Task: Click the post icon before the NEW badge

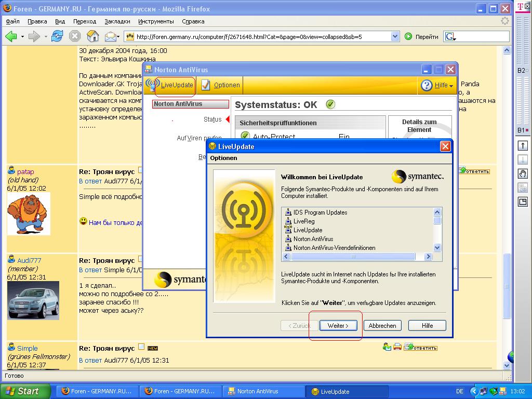Action: tap(141, 347)
